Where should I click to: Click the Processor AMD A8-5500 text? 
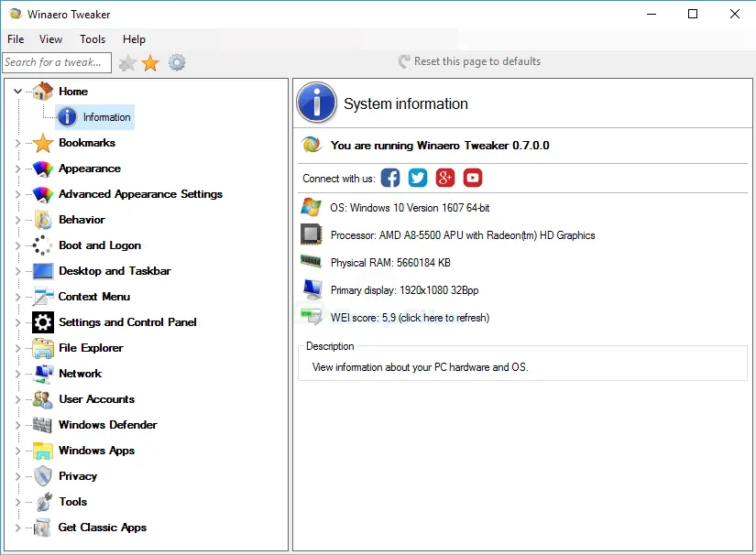463,235
